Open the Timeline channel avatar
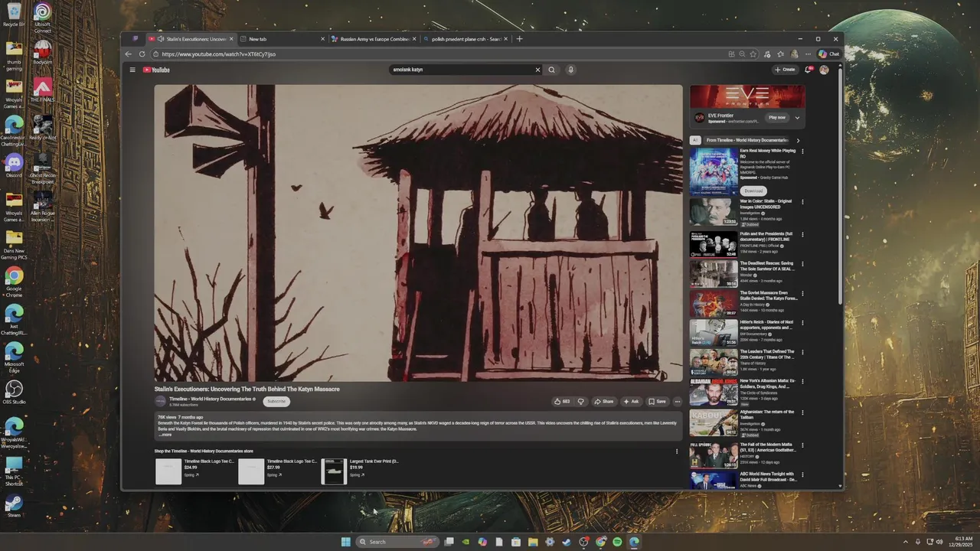This screenshot has height=551, width=980. tap(160, 401)
